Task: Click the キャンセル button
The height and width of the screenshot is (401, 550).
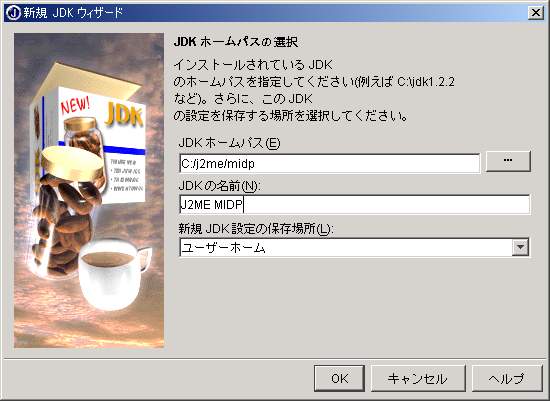Action: pyautogui.click(x=418, y=378)
